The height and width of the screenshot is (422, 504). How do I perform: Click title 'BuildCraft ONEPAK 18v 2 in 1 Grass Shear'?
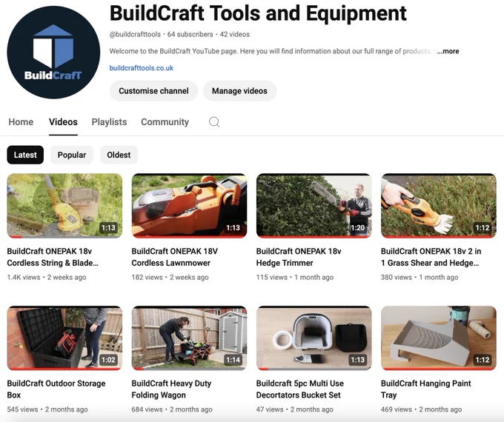(x=431, y=257)
